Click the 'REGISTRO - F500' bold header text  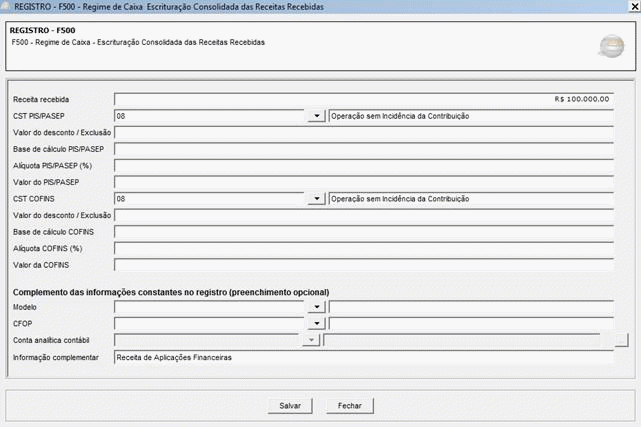pyautogui.click(x=43, y=30)
